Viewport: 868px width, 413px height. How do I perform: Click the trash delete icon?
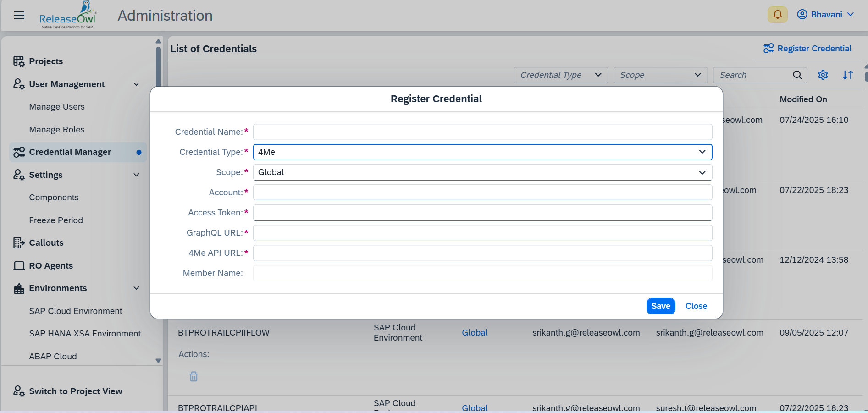tap(194, 376)
